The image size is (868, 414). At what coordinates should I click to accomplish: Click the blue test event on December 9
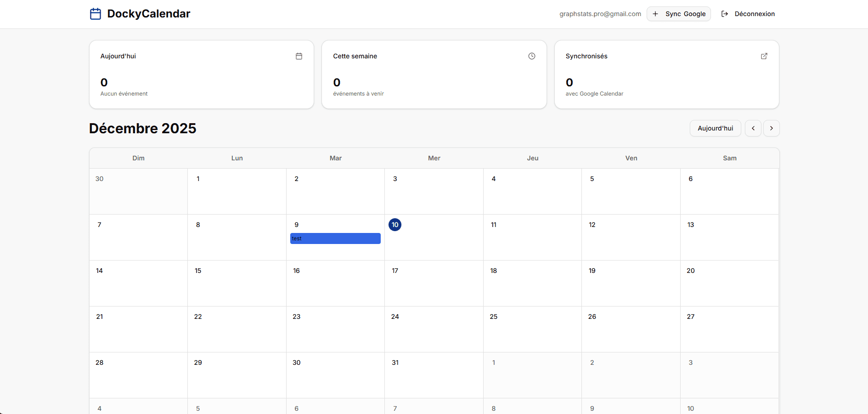click(x=335, y=238)
